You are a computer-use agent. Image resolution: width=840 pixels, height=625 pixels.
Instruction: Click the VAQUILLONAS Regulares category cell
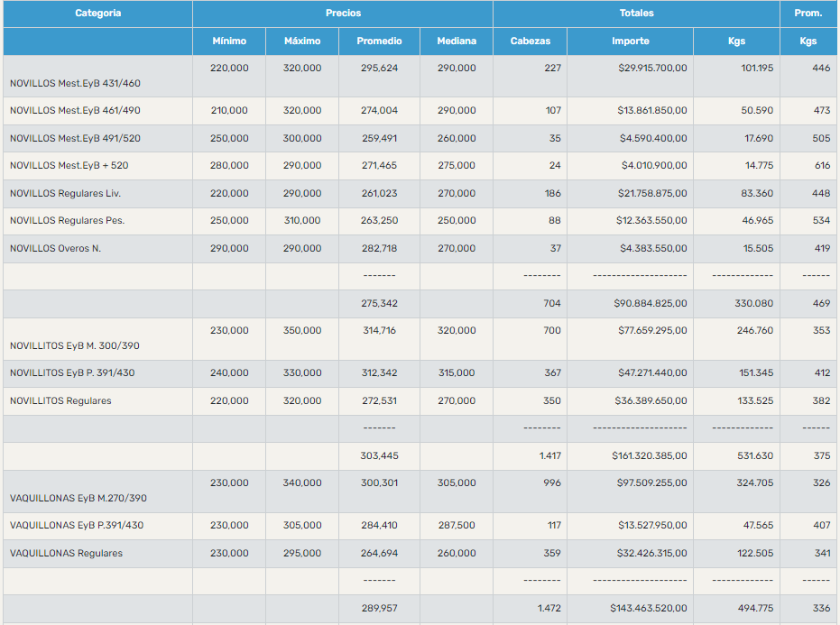pos(66,554)
